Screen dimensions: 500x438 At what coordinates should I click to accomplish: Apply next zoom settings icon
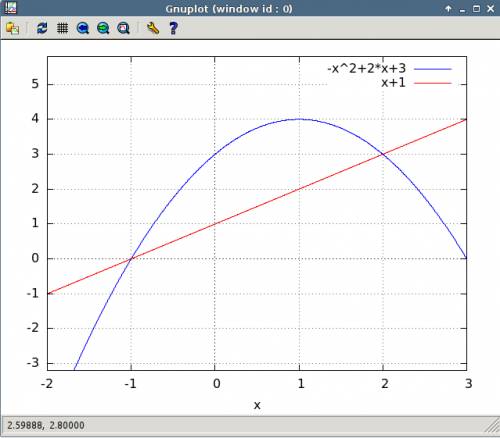tap(103, 28)
